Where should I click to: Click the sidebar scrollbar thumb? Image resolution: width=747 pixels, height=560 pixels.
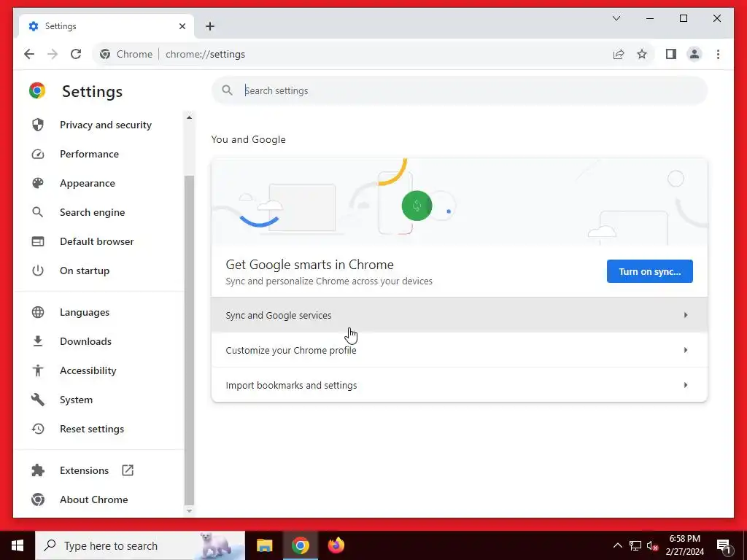pos(189,340)
